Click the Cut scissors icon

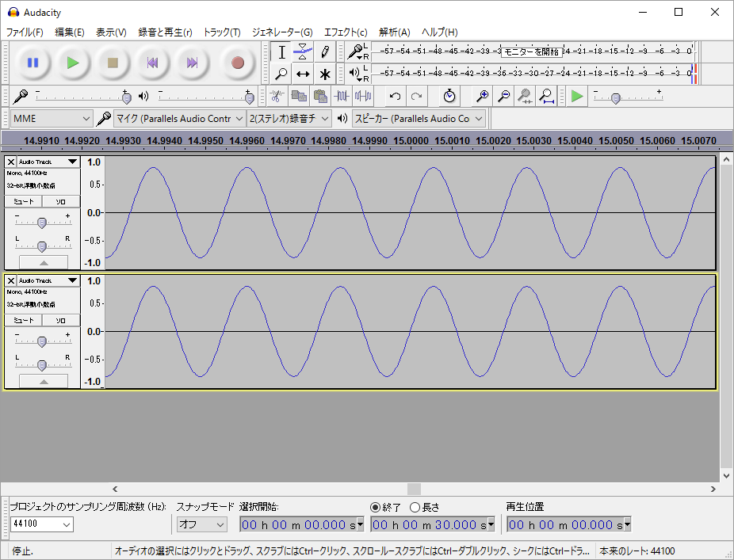click(277, 97)
